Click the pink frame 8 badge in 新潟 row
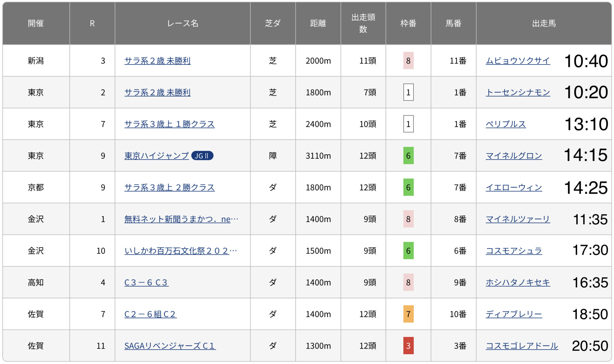The image size is (614, 364). 408,61
